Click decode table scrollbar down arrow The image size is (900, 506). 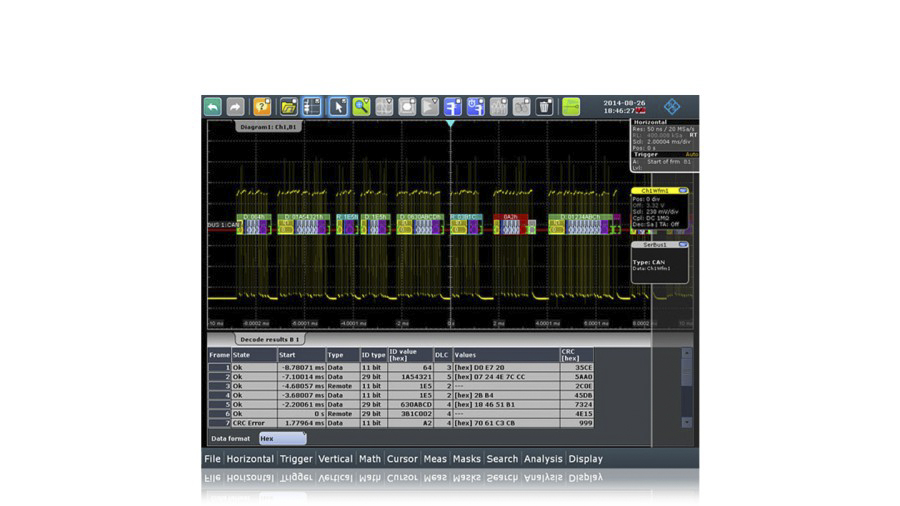point(686,422)
